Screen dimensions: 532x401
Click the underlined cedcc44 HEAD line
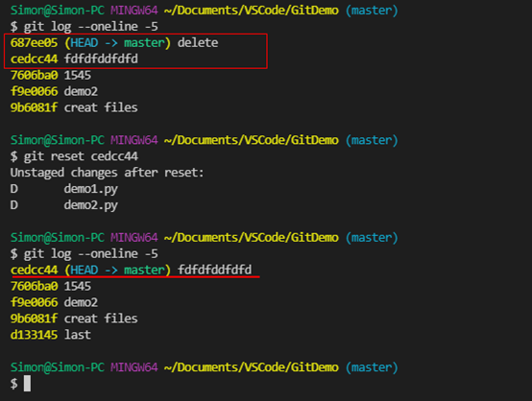click(x=131, y=271)
